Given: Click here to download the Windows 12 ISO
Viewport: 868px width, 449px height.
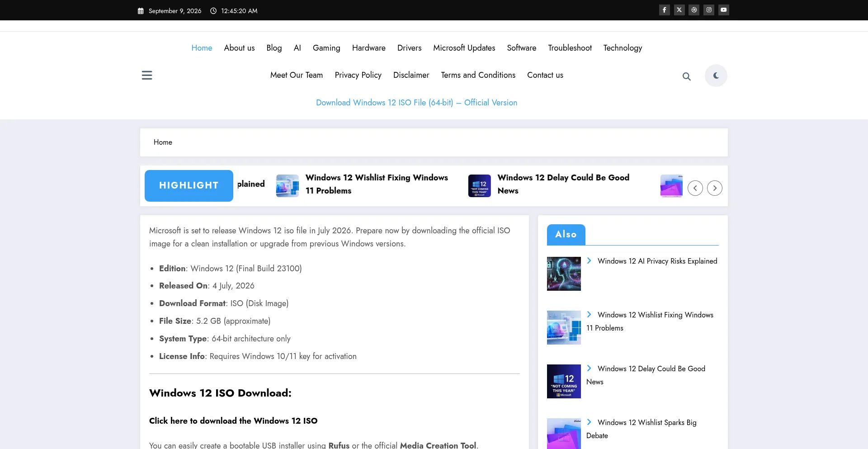Looking at the screenshot, I should click(233, 421).
